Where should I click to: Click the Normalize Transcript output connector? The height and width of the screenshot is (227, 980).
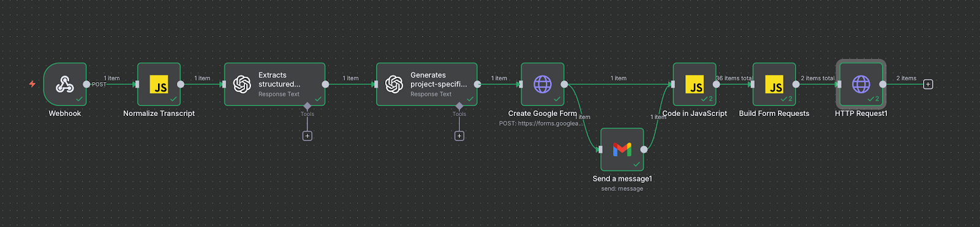pyautogui.click(x=181, y=84)
